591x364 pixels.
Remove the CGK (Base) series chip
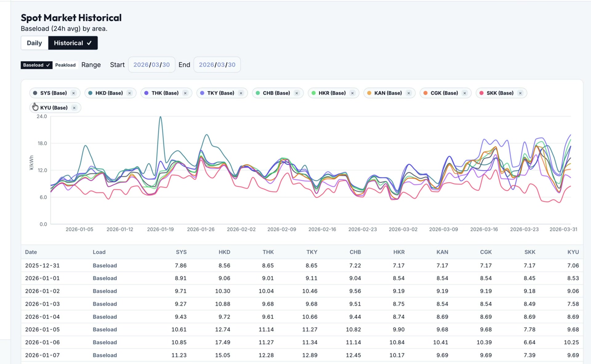point(464,93)
